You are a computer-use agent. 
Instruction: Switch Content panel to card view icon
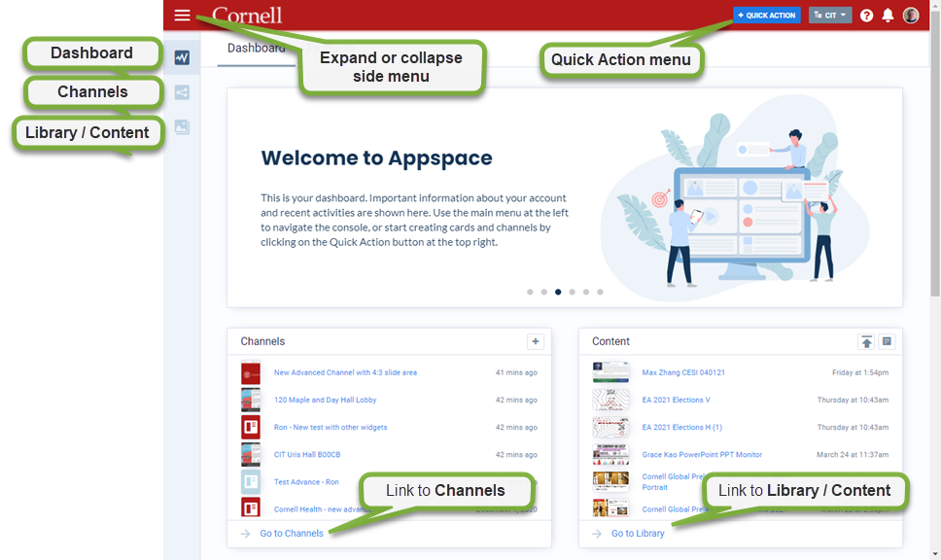(888, 341)
